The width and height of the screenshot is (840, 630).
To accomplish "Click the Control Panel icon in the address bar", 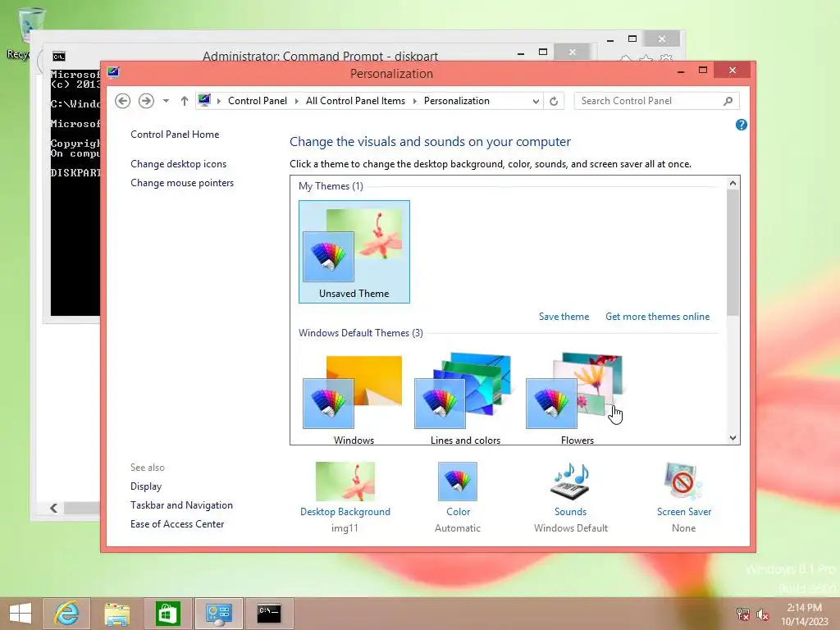I will point(204,100).
